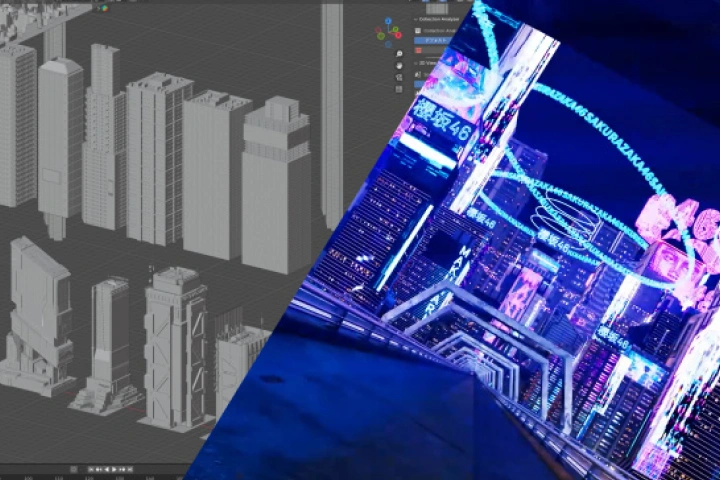Play the animation in reverse
Screen dimensions: 720x480
coord(107,469)
